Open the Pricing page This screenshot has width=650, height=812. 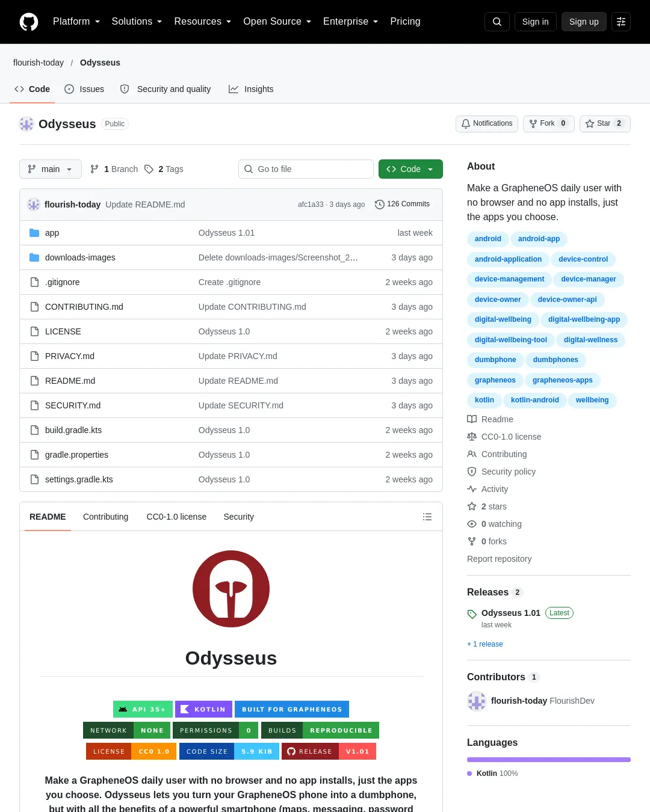click(x=405, y=22)
